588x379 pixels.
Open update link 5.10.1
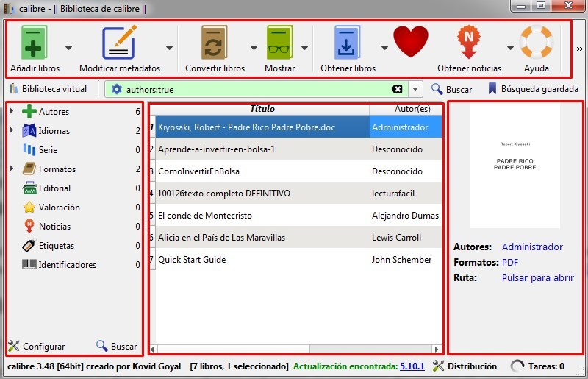[x=412, y=366]
